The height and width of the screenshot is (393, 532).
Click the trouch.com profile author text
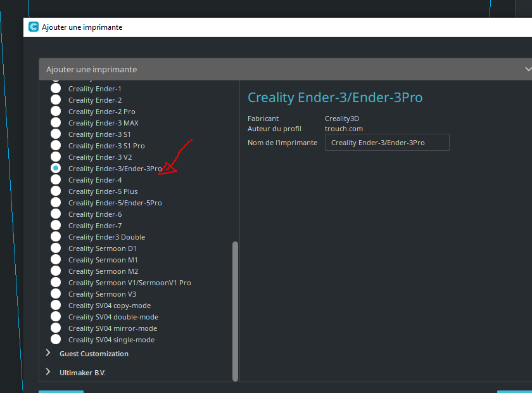(344, 129)
